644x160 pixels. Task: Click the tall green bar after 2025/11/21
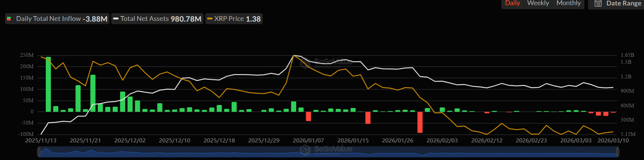(x=93, y=93)
